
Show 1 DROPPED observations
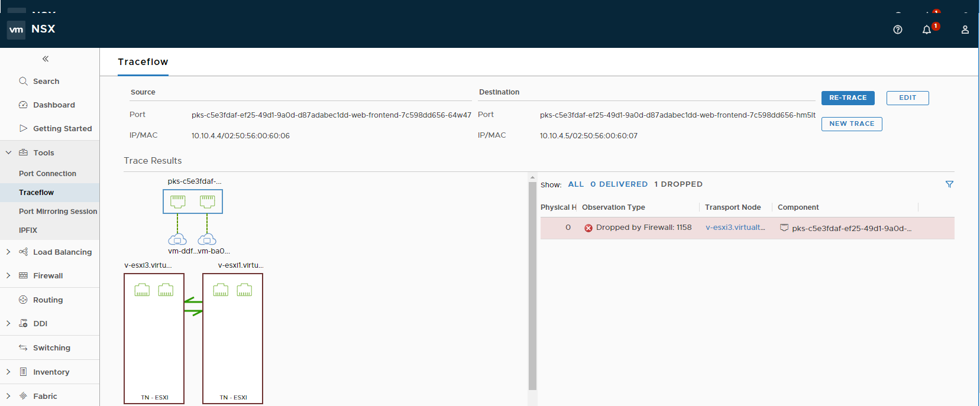(x=678, y=184)
